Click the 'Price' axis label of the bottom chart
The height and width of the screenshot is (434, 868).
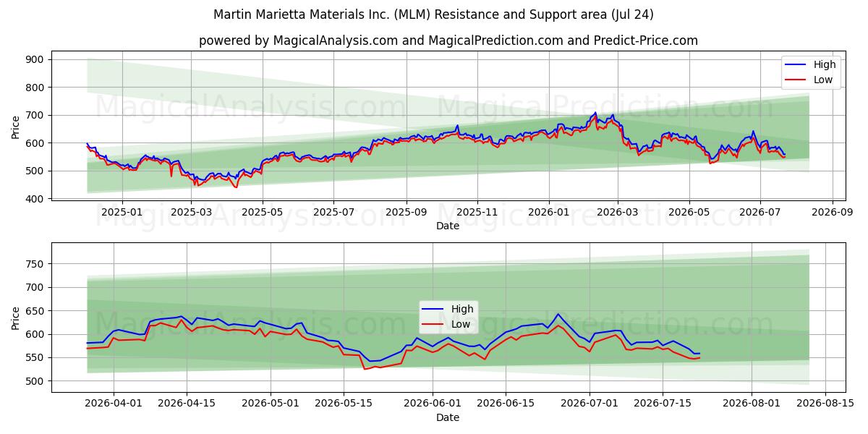click(16, 318)
